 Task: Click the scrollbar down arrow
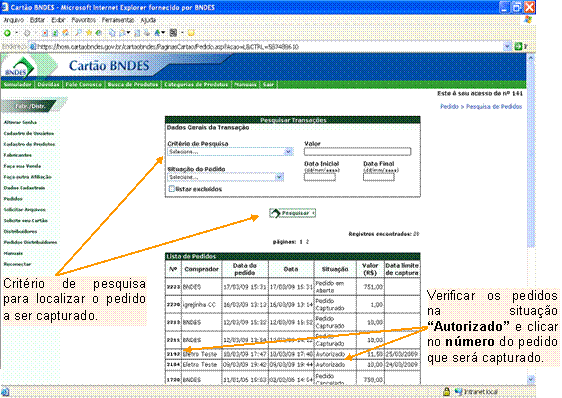(x=531, y=379)
